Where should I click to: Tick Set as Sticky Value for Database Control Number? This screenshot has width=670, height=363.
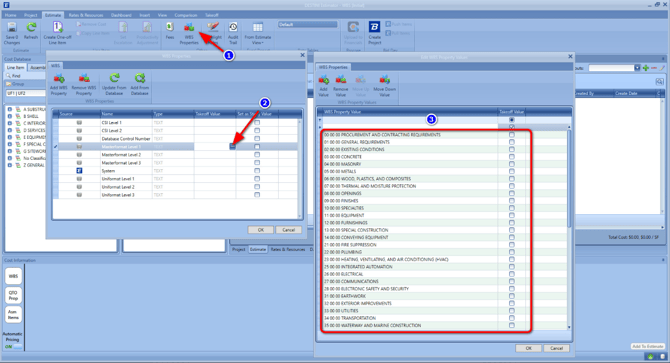point(257,138)
